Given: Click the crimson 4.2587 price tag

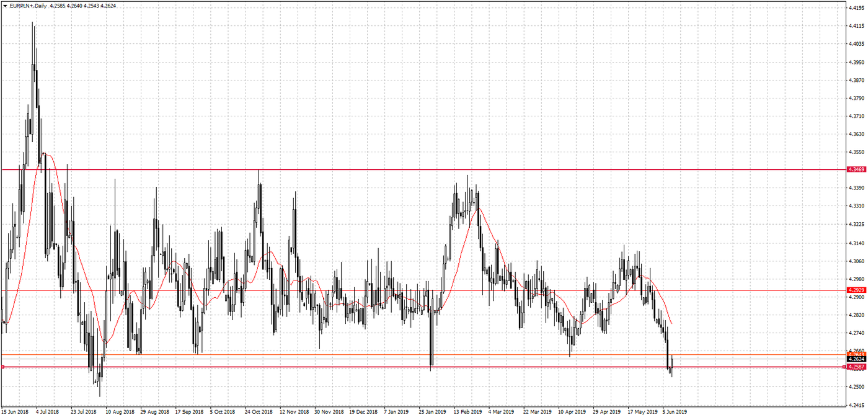Looking at the screenshot, I should [x=856, y=367].
